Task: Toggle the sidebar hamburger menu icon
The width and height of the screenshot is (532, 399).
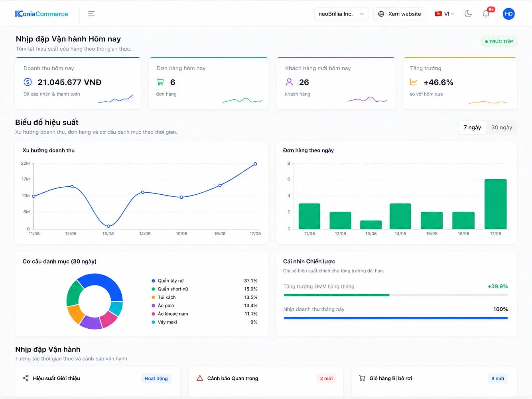Action: (91, 14)
